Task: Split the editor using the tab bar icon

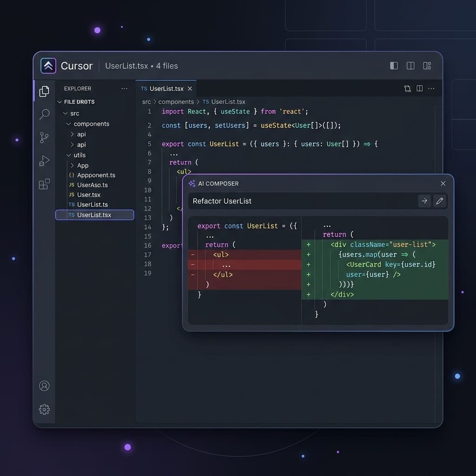Action: pyautogui.click(x=420, y=88)
